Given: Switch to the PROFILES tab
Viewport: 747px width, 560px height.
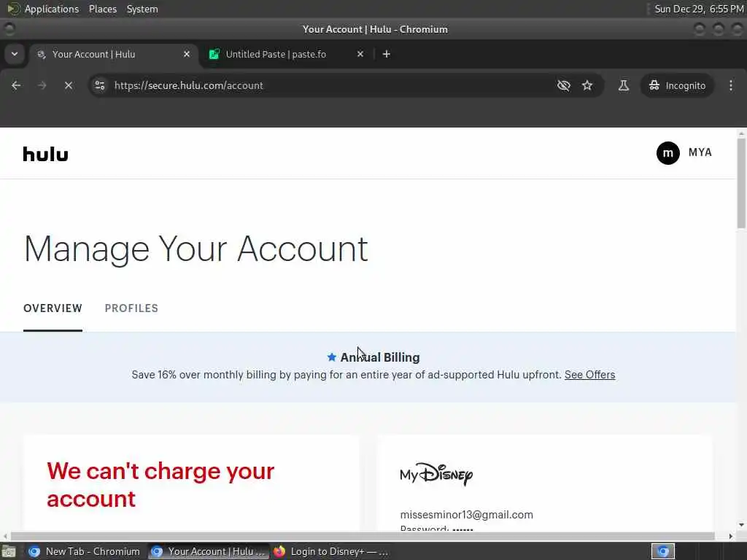Looking at the screenshot, I should tap(131, 308).
